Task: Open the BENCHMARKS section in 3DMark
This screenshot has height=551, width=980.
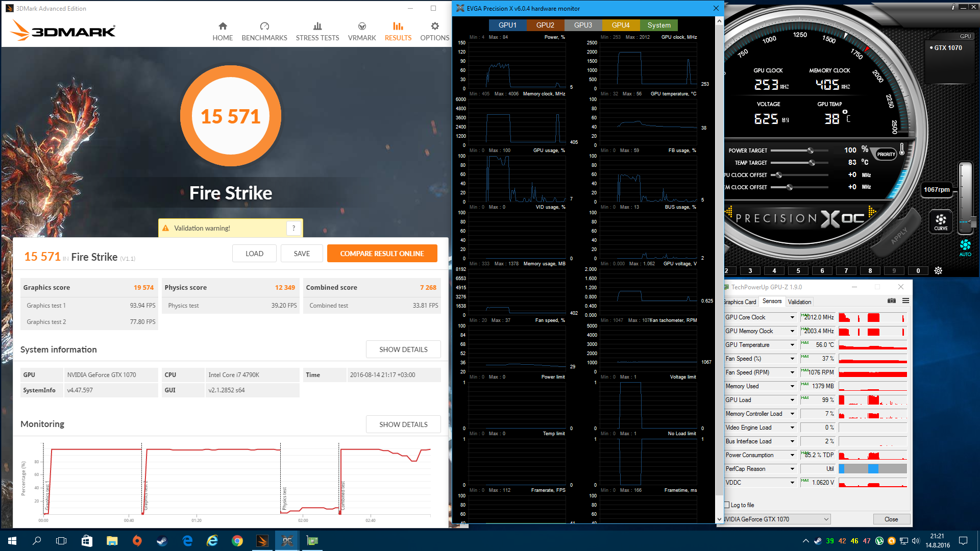Action: click(264, 32)
